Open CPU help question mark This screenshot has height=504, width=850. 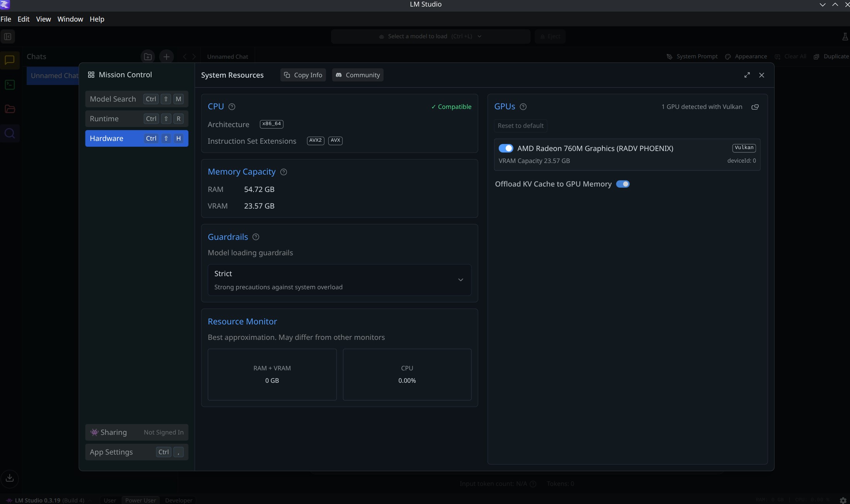(232, 107)
